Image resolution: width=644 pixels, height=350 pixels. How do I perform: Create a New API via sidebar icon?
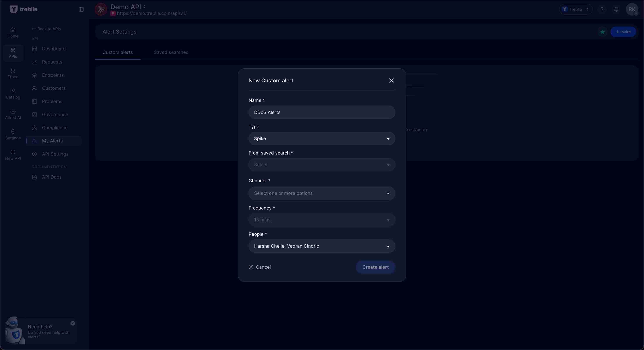click(13, 154)
